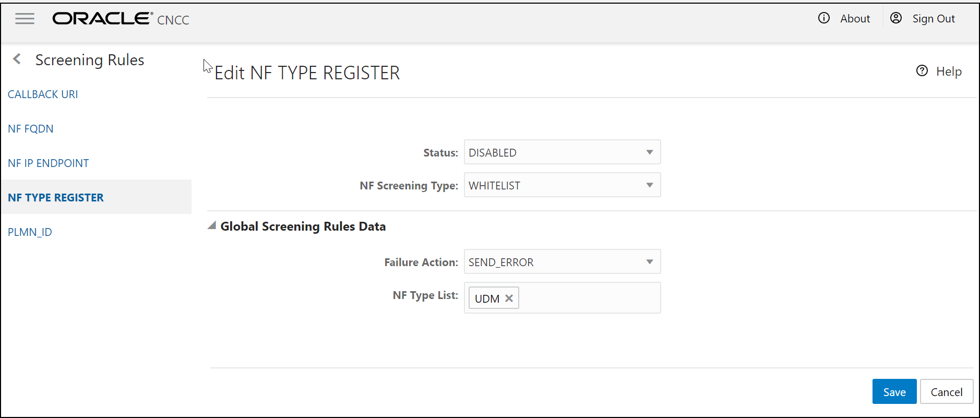Click the back arrow beside Screening Rules
The height and width of the screenshot is (418, 980).
[x=17, y=59]
